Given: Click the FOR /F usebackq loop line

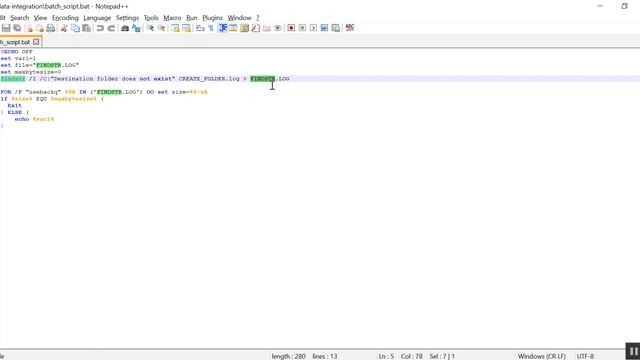Looking at the screenshot, I should coord(104,92).
